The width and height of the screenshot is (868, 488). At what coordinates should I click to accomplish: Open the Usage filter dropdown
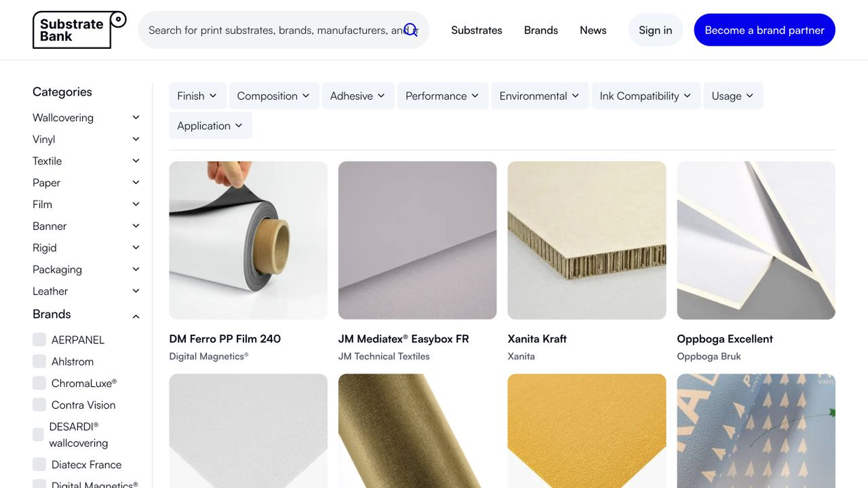coord(733,96)
